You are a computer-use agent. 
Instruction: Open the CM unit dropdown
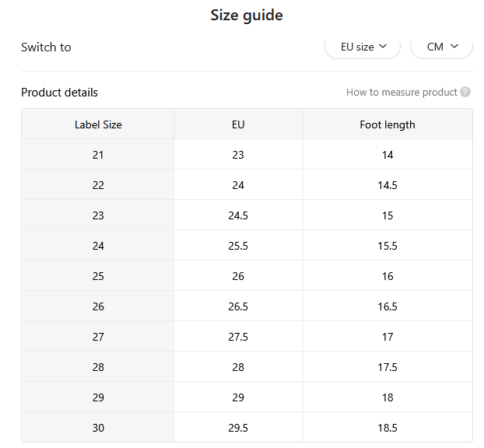coord(441,47)
